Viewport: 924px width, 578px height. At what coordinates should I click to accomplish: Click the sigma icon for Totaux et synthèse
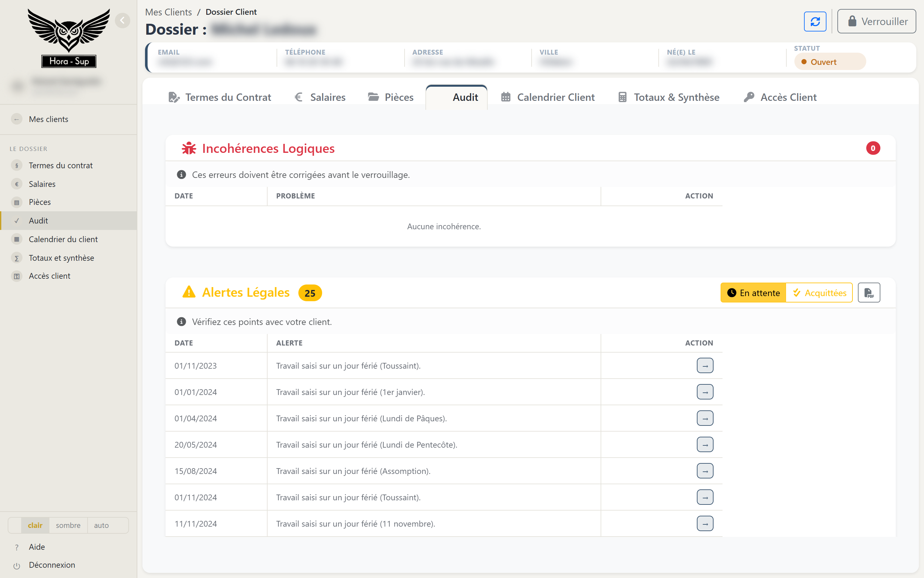(x=16, y=258)
